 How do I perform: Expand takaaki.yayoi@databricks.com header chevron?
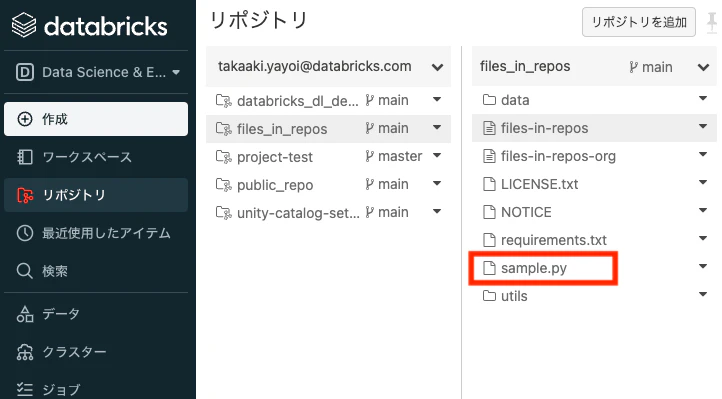pos(437,67)
